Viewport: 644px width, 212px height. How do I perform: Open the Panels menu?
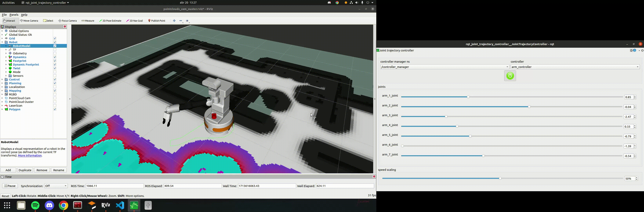tap(14, 15)
